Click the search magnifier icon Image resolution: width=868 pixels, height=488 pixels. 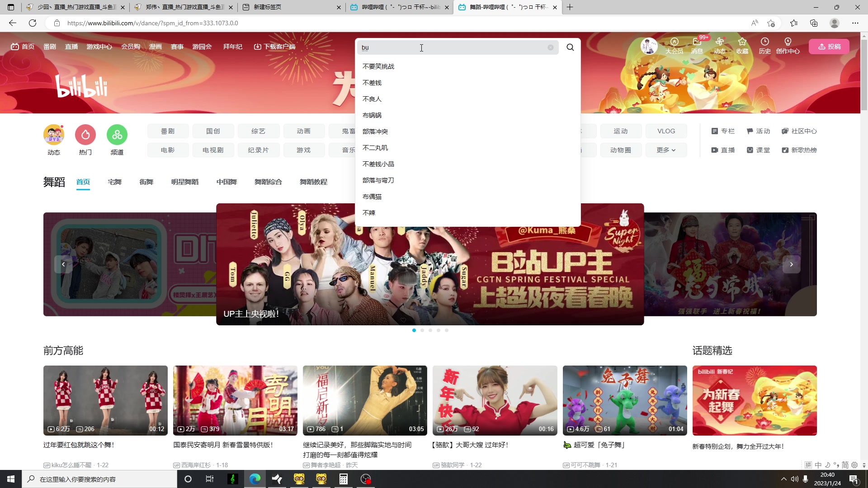coord(570,47)
